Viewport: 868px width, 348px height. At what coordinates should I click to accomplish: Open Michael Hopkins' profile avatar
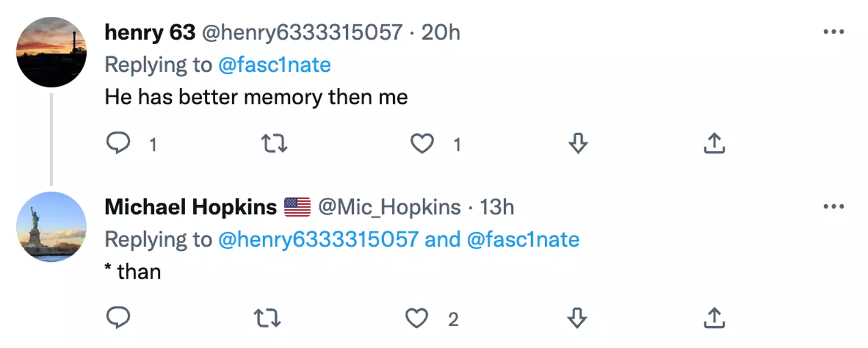point(51,226)
